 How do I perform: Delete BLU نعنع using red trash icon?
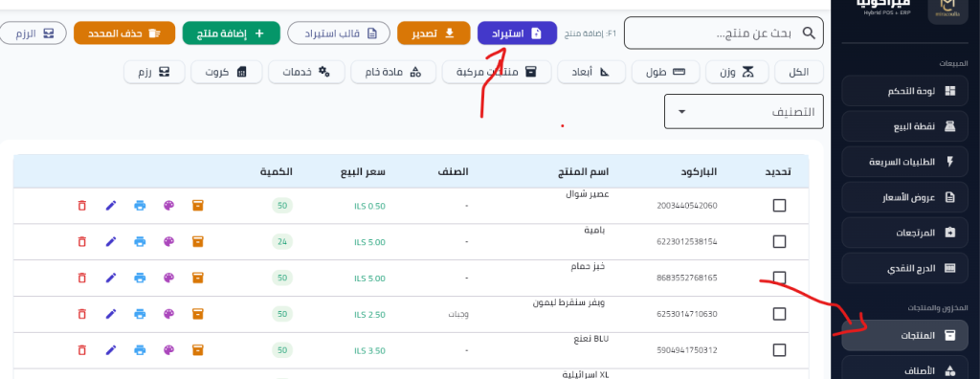(x=82, y=350)
